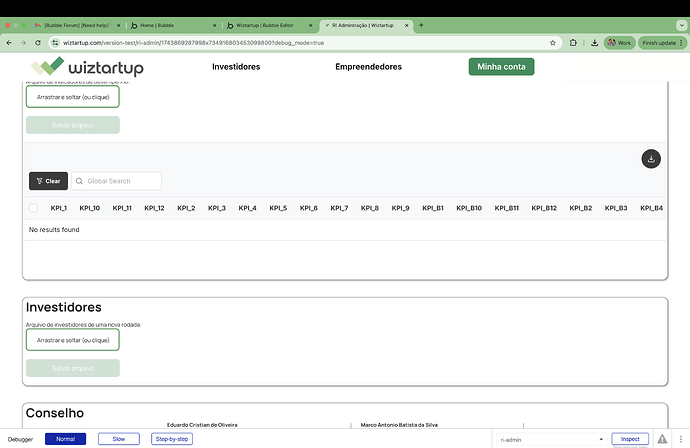Viewport: 690px width, 448px height.
Task: Sort by the KPI_B1 column header
Action: coord(433,208)
